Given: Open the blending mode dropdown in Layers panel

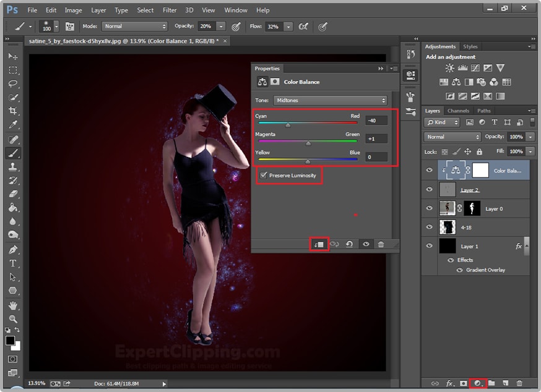Looking at the screenshot, I should point(451,137).
